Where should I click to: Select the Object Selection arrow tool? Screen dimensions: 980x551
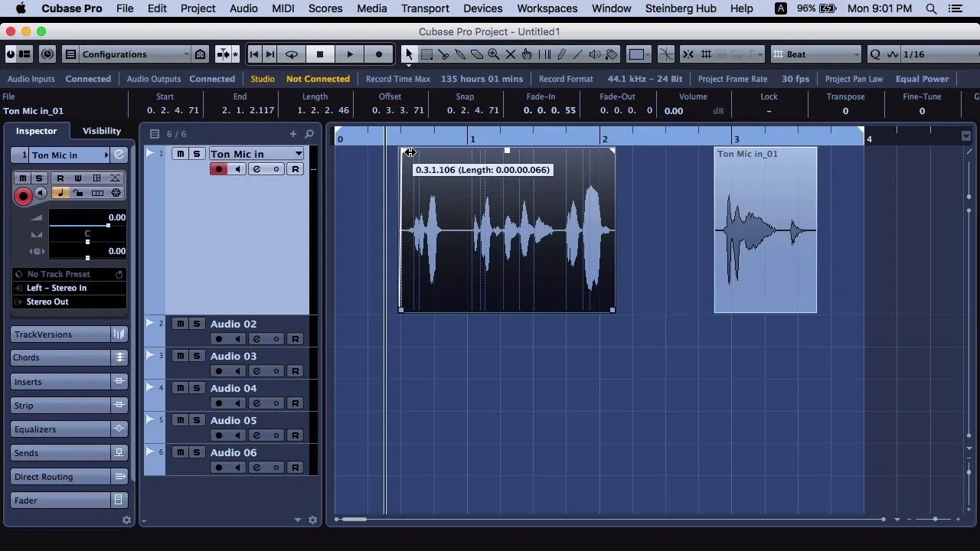[409, 54]
